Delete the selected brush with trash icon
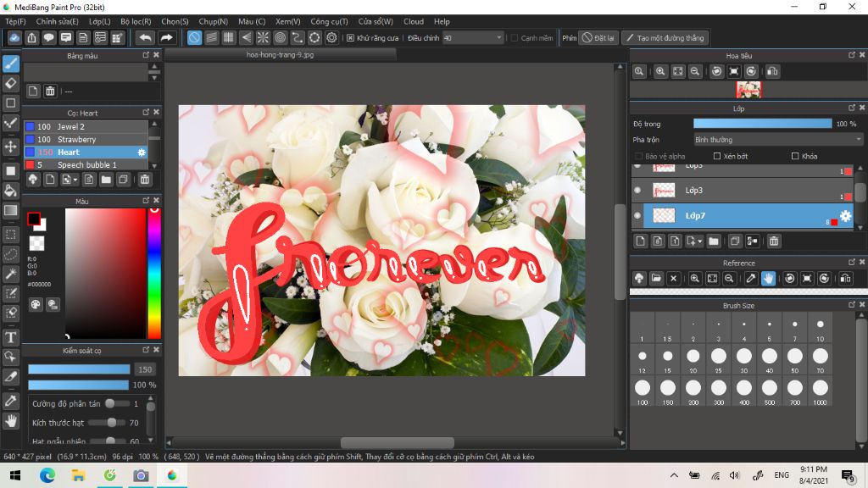Image resolution: width=868 pixels, height=488 pixels. pyautogui.click(x=144, y=180)
